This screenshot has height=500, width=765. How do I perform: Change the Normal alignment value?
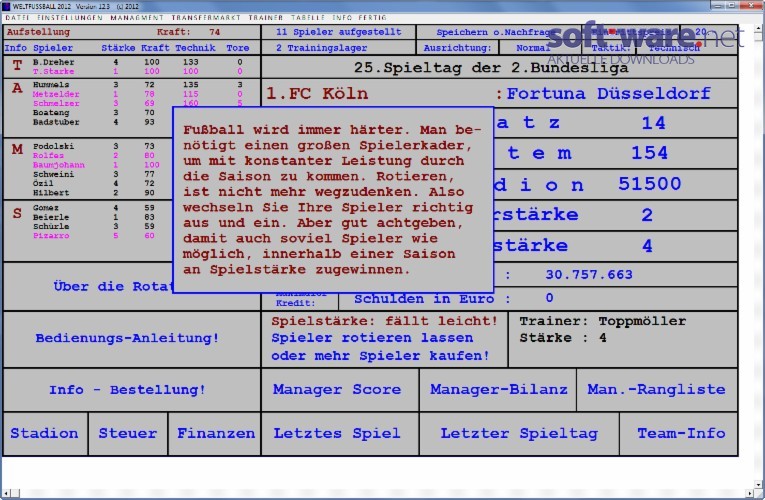point(540,48)
